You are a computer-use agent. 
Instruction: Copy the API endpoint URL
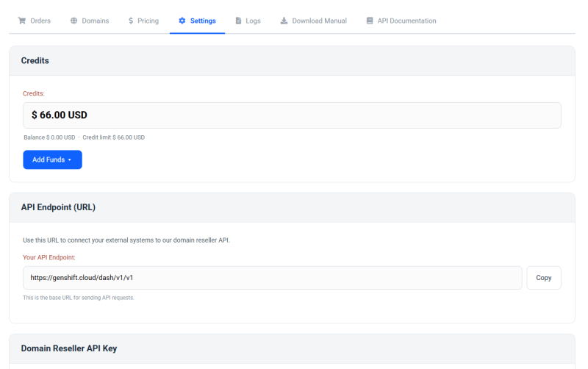(544, 278)
